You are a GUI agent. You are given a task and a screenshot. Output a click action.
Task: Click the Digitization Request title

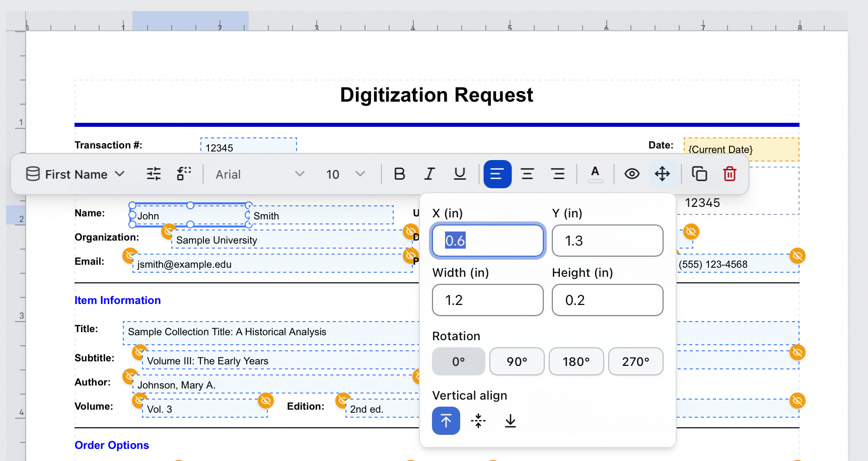[437, 95]
